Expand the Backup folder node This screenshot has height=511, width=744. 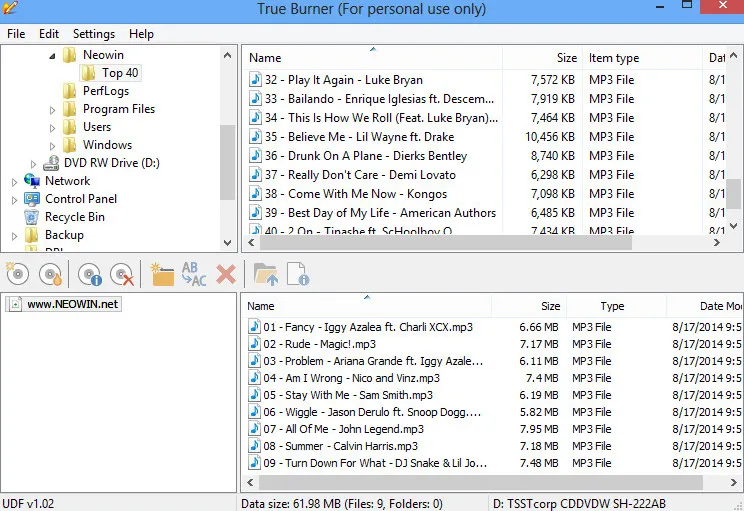(14, 236)
